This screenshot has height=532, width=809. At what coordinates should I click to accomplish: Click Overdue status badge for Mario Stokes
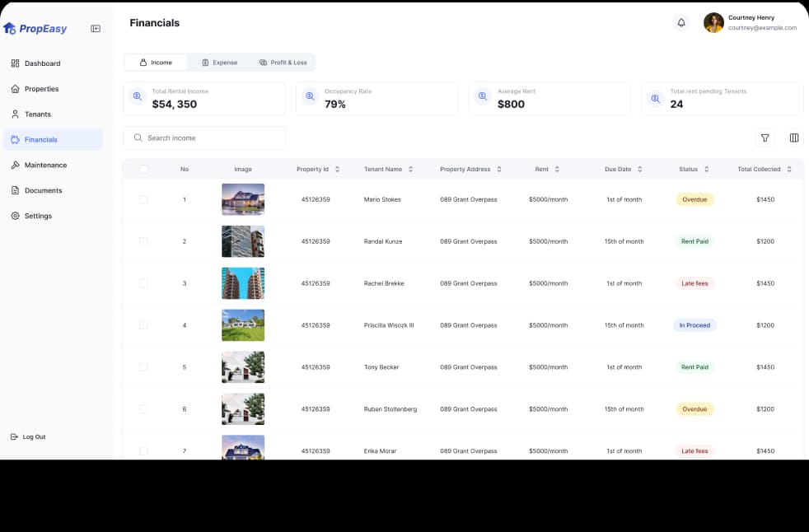(694, 199)
